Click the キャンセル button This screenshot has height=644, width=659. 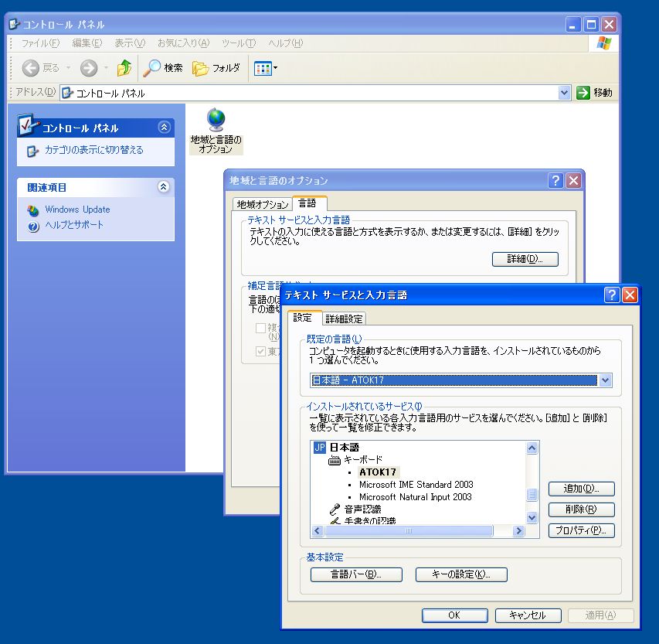click(528, 615)
